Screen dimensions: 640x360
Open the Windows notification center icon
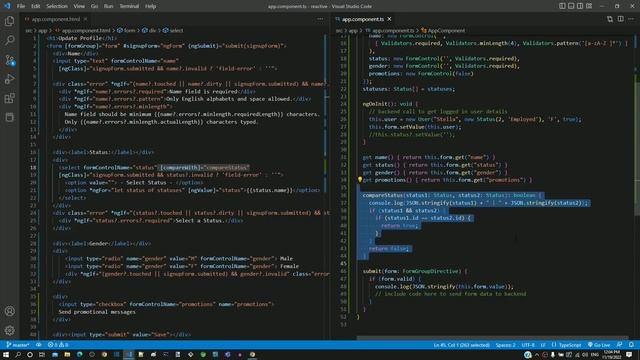pos(629,355)
